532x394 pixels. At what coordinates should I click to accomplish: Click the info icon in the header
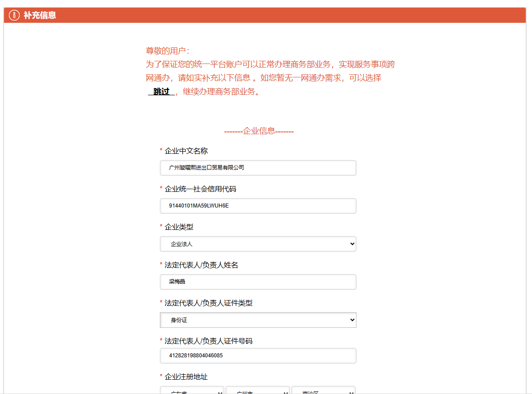click(x=14, y=15)
